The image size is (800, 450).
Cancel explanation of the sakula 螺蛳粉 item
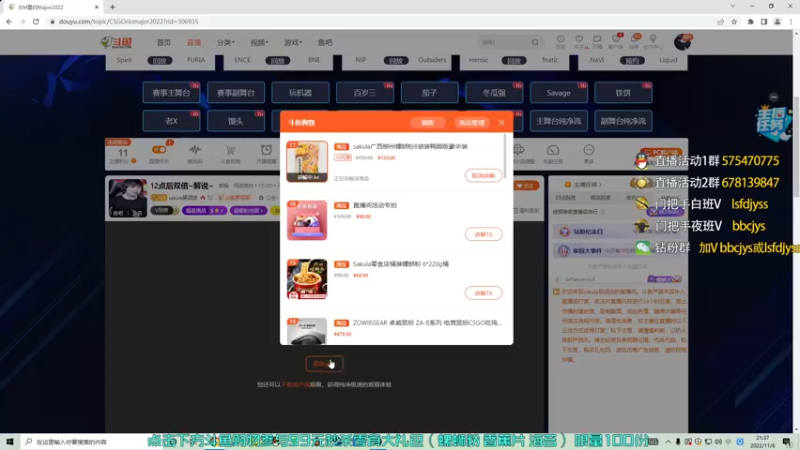tap(483, 176)
